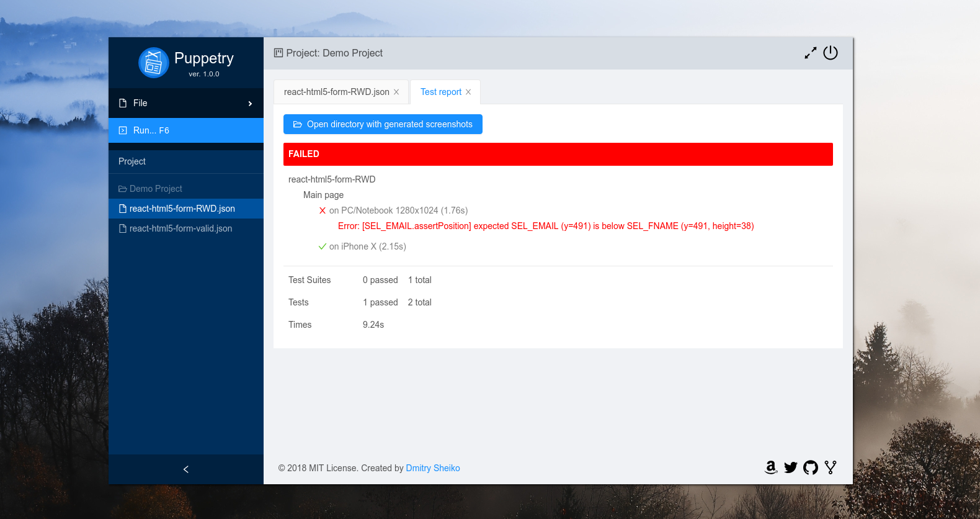Expand the File menu chevron
Viewport: 980px width, 519px height.
click(250, 104)
